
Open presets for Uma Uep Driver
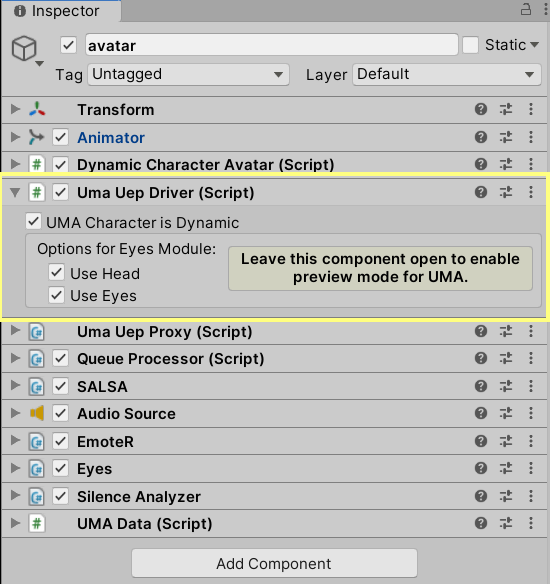[x=506, y=192]
